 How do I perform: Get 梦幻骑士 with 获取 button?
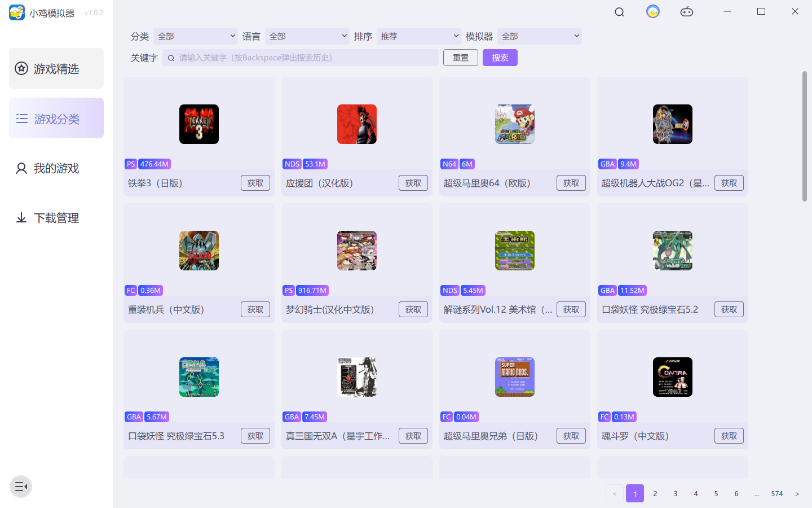tap(413, 309)
